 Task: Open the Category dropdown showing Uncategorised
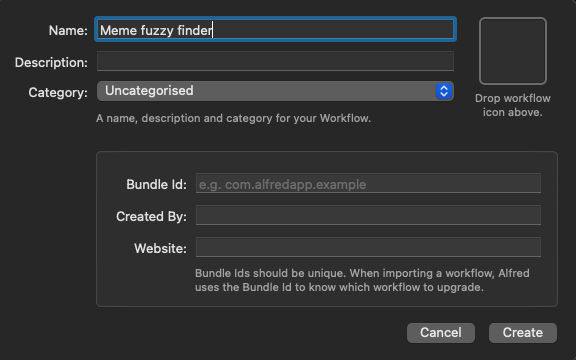(x=275, y=91)
